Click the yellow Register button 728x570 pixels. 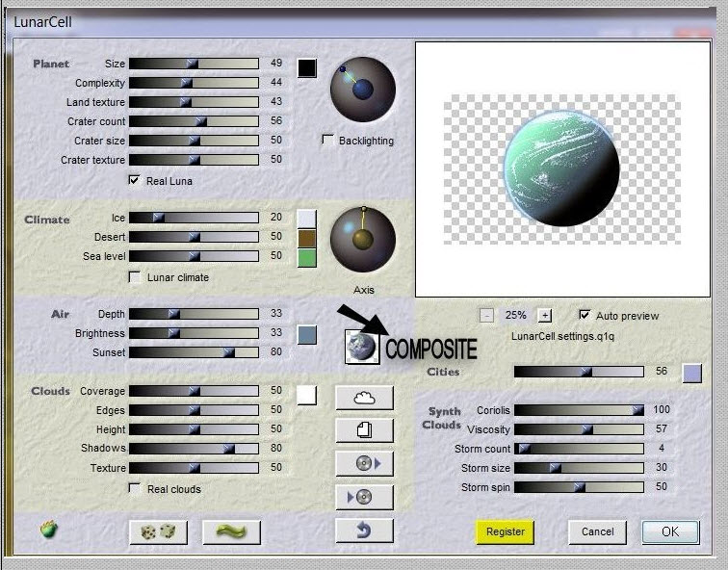(x=506, y=531)
